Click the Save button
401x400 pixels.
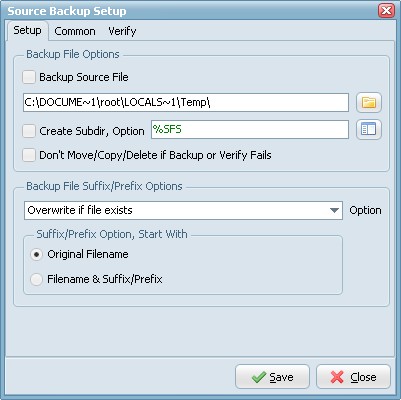273,377
